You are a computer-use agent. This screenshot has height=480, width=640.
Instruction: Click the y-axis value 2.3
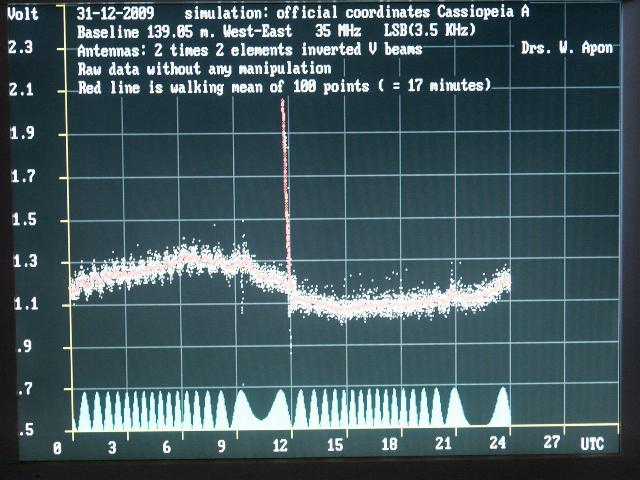tap(20, 47)
